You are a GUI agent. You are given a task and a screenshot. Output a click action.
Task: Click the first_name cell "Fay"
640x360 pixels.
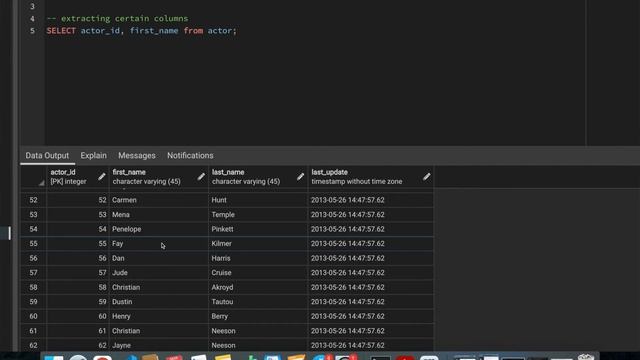pos(159,244)
